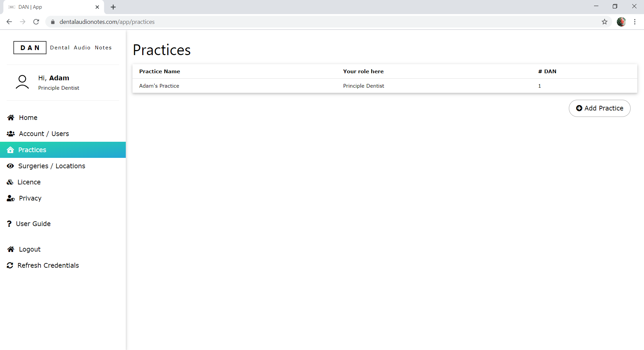Reload the page with browser refresh button

pyautogui.click(x=36, y=22)
